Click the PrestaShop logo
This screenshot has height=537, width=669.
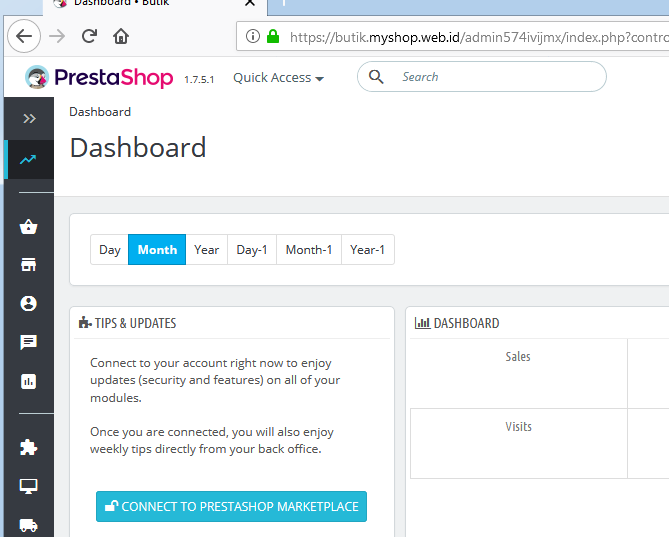point(99,77)
